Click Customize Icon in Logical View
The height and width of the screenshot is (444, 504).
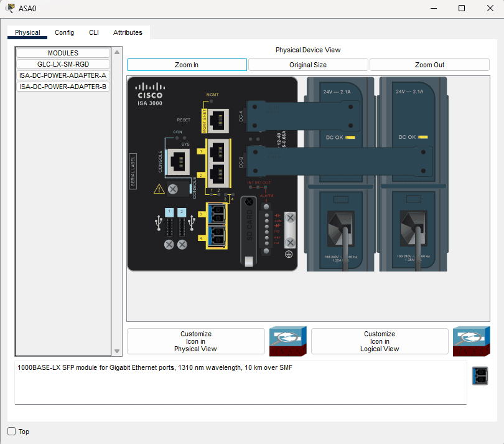(379, 341)
